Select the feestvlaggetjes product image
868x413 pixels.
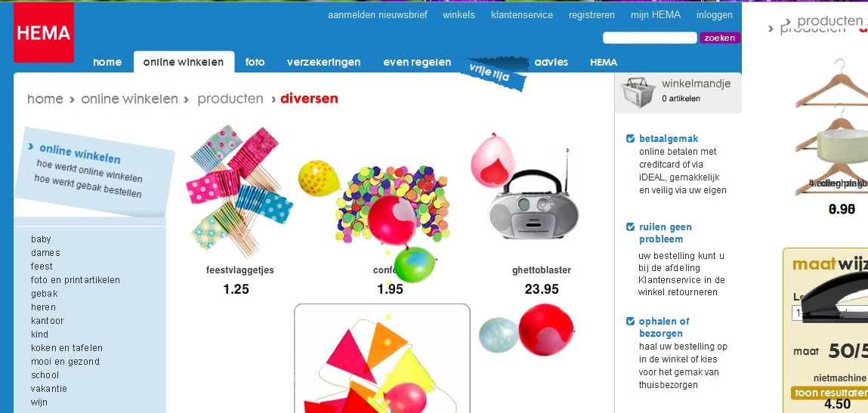pos(239,192)
